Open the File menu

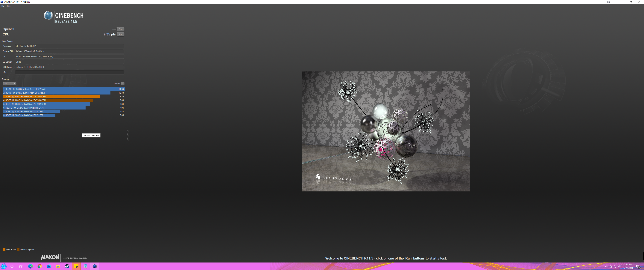[x=3, y=6]
